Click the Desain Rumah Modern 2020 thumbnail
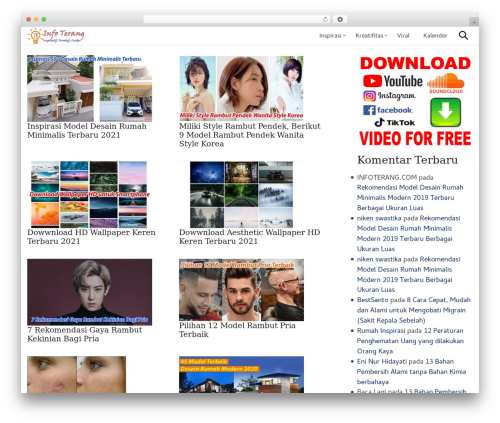Viewport: 500px width, 423px height. point(241,374)
